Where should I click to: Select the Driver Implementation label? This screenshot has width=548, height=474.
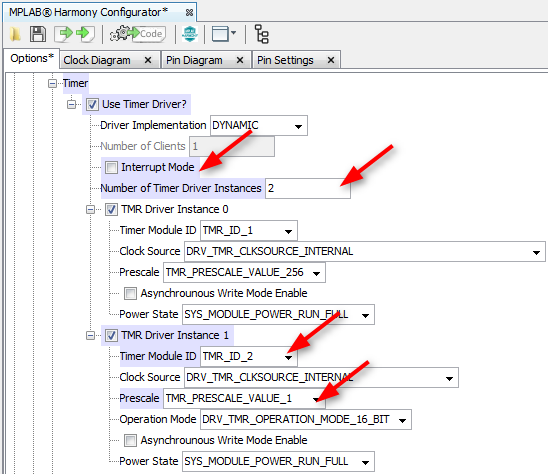pyautogui.click(x=153, y=125)
